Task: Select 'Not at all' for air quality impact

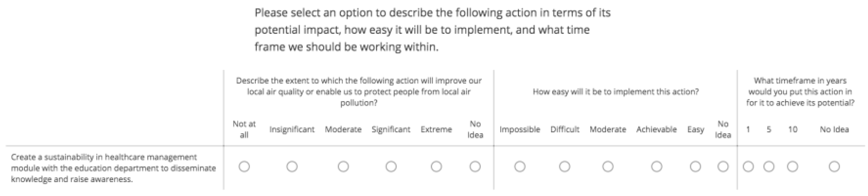Action: (244, 166)
